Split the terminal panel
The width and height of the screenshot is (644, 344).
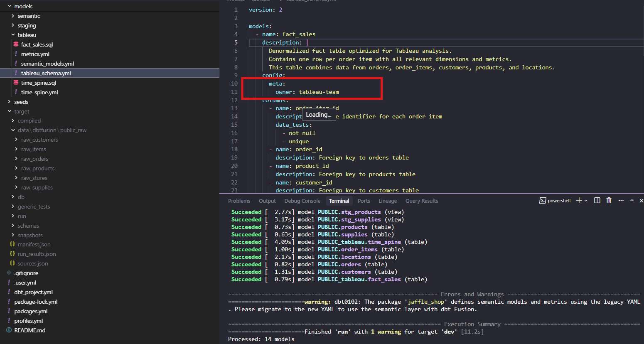(x=597, y=201)
